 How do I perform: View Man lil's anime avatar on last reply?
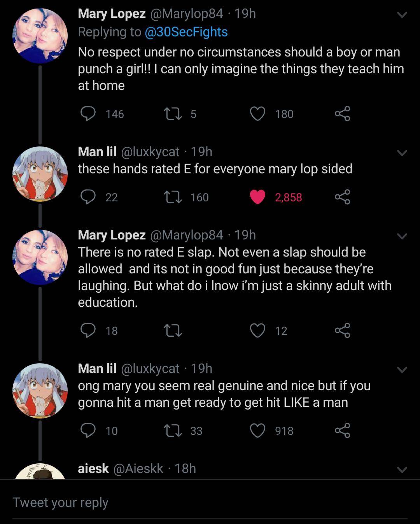[x=40, y=390]
